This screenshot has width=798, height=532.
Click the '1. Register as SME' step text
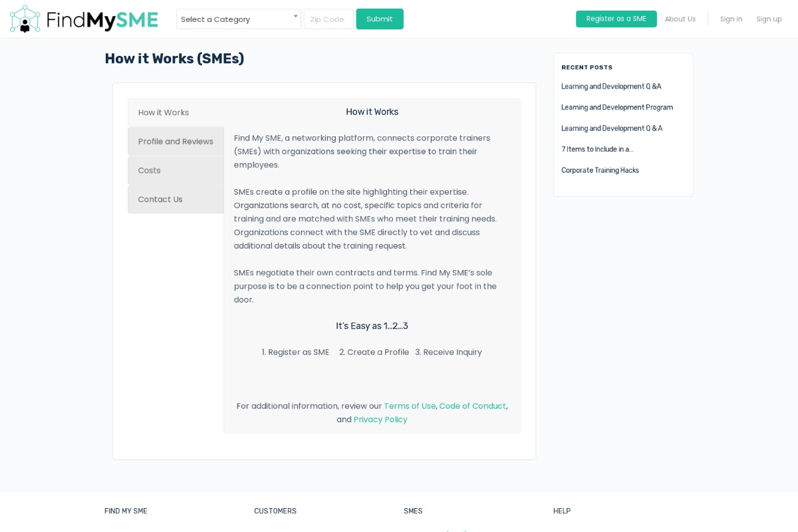pyautogui.click(x=295, y=352)
